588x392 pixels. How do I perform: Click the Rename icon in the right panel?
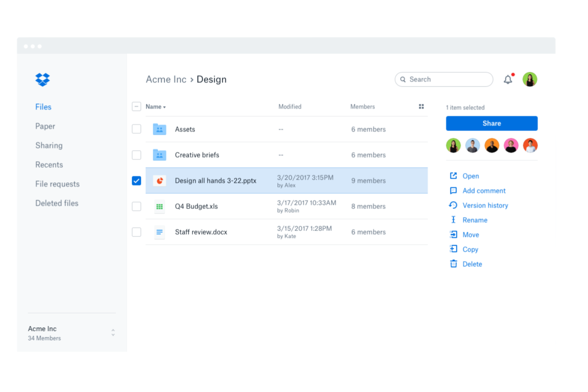pos(453,220)
